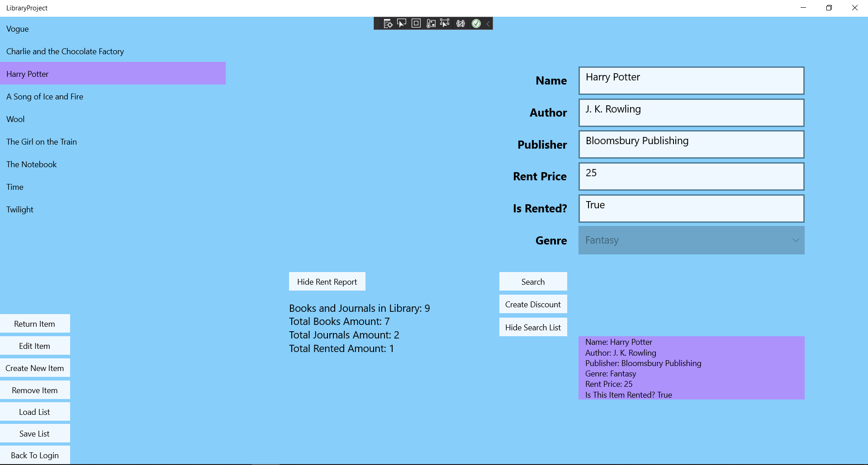Focus the Is Rented? input field
The width and height of the screenshot is (868, 465).
[691, 208]
